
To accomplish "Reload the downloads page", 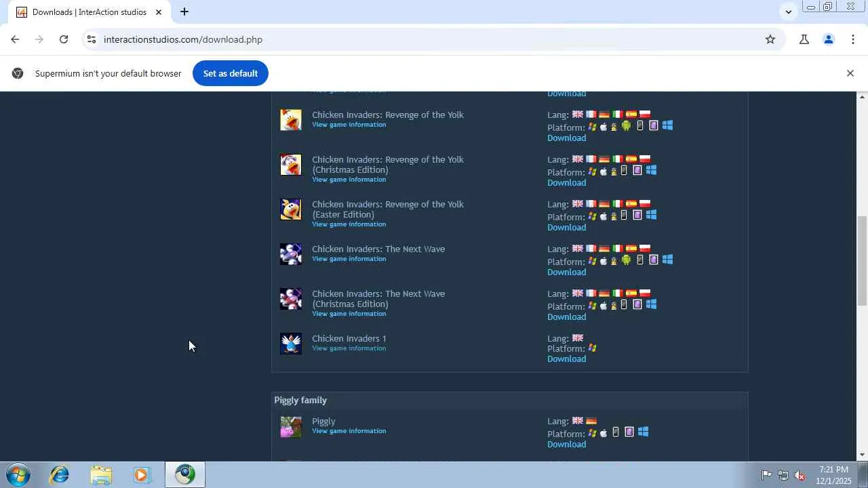I will tap(64, 39).
